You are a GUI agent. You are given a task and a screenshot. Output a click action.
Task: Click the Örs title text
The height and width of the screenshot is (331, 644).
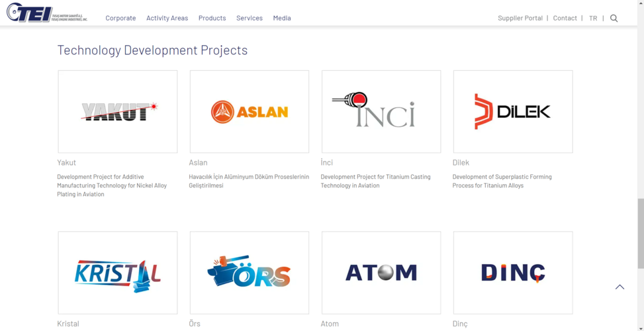(195, 324)
